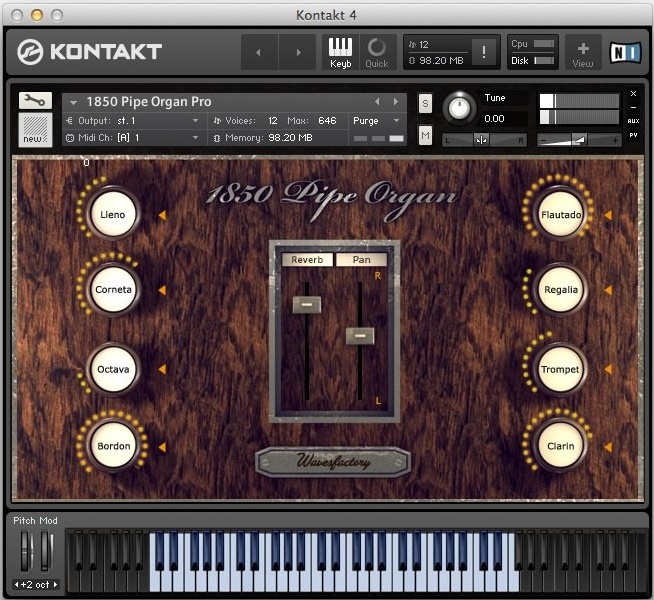This screenshot has height=600, width=654.
Task: Toggle the Flautado organ stop
Action: (560, 215)
